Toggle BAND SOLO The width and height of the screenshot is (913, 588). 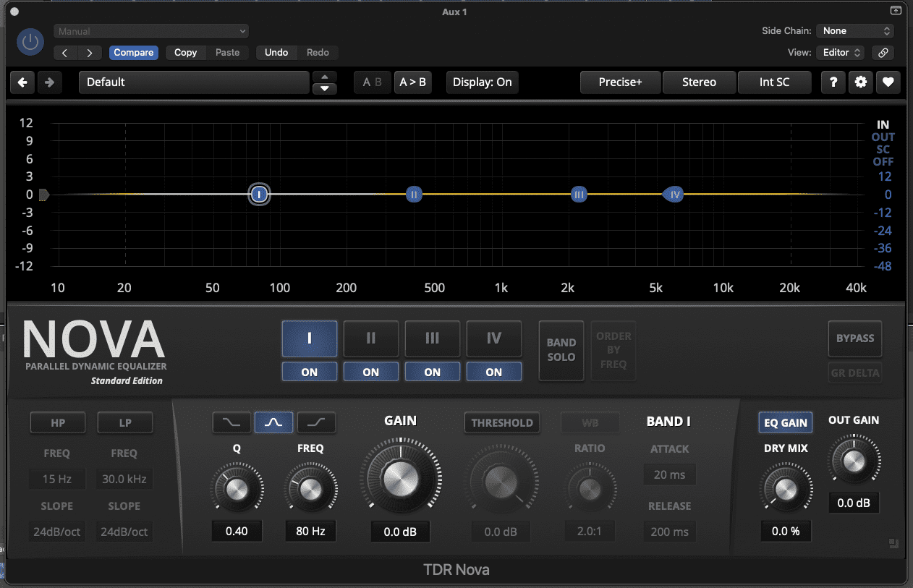561,350
